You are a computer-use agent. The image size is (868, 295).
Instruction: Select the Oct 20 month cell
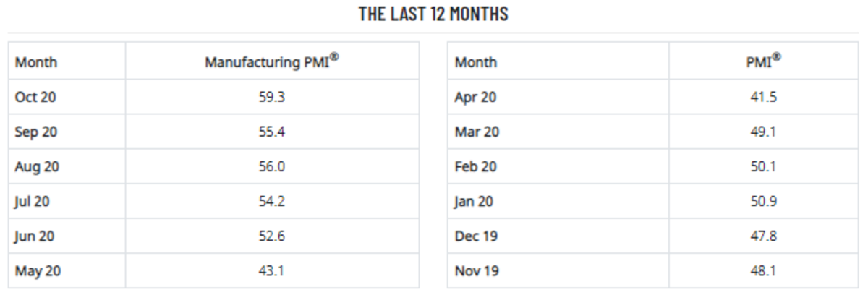coord(35,97)
